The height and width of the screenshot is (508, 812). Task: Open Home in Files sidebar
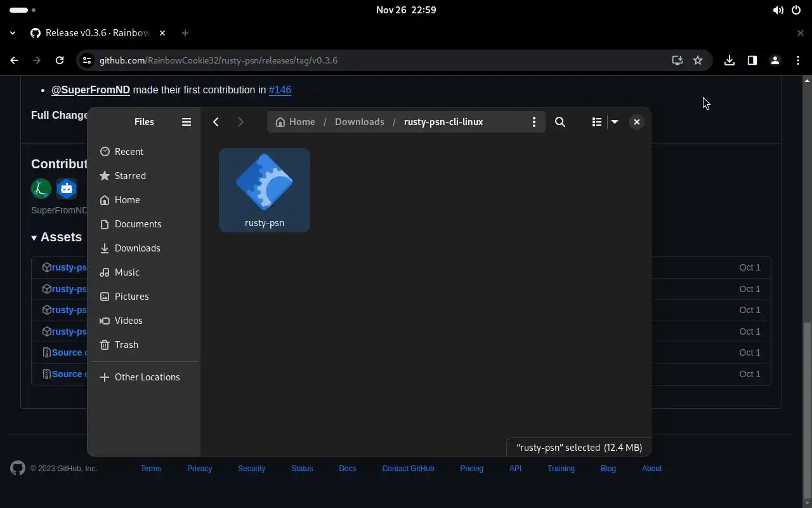(145, 200)
